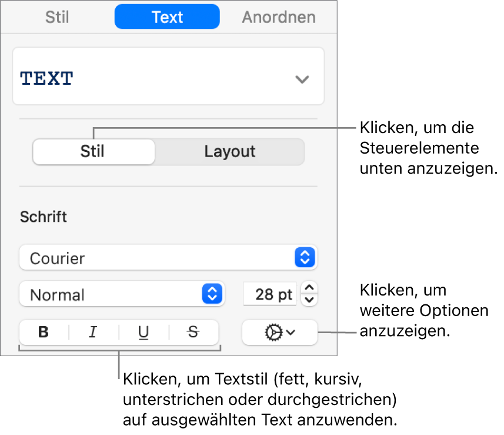Apply italic text style
The image size is (504, 435).
pyautogui.click(x=94, y=332)
